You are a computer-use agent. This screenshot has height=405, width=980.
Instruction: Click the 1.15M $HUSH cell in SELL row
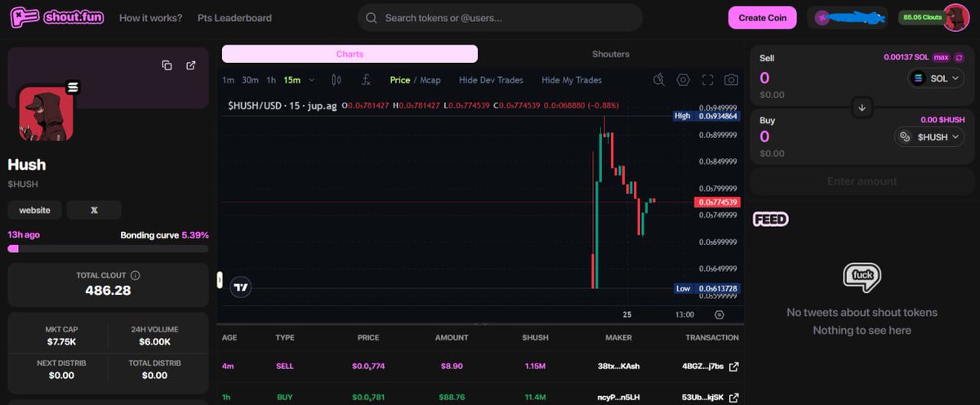pos(535,367)
